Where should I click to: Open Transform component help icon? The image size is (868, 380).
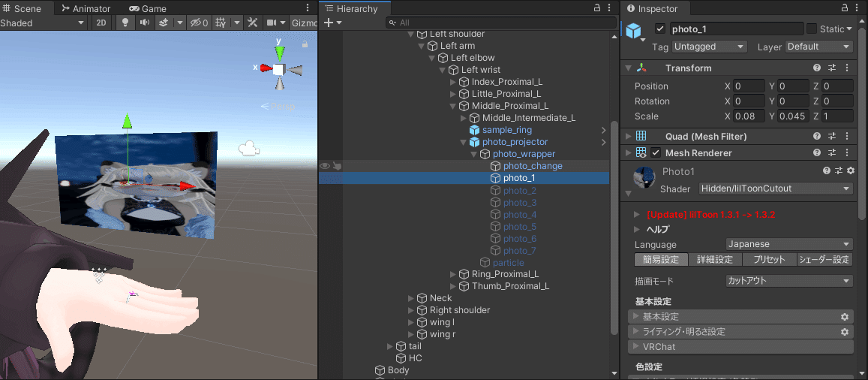point(816,68)
